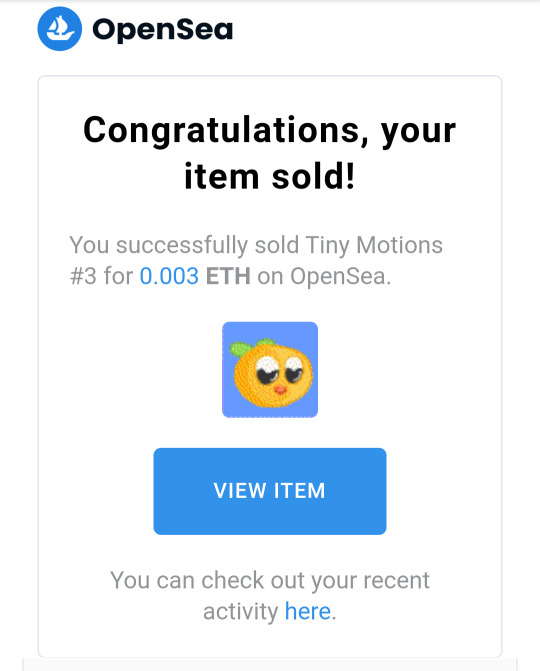Click the OpenSea wordmark text
Screen dimensions: 540x671
click(163, 30)
